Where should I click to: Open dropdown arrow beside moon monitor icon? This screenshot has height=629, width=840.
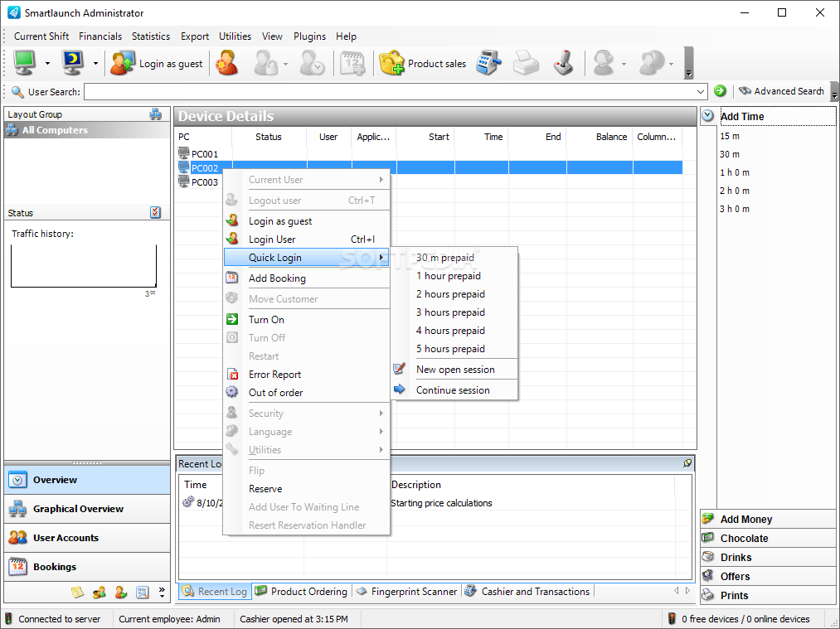click(95, 63)
